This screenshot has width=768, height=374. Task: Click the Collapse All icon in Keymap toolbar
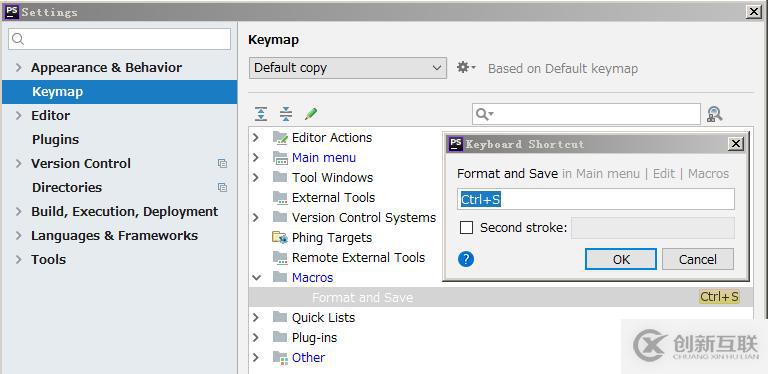(x=286, y=114)
